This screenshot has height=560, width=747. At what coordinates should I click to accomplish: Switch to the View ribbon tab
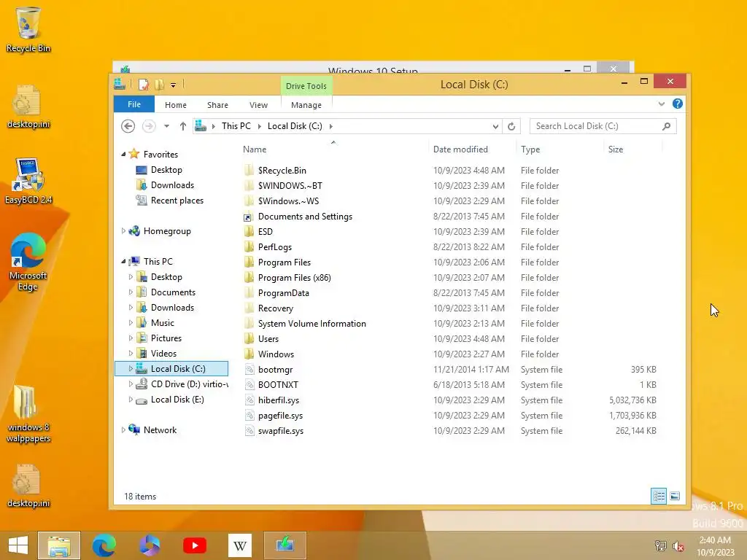259,105
